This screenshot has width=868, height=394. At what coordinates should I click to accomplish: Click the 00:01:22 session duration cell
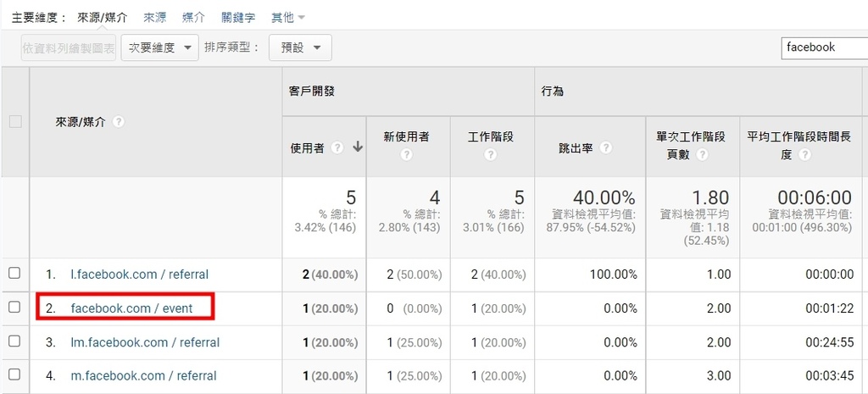pos(829,308)
